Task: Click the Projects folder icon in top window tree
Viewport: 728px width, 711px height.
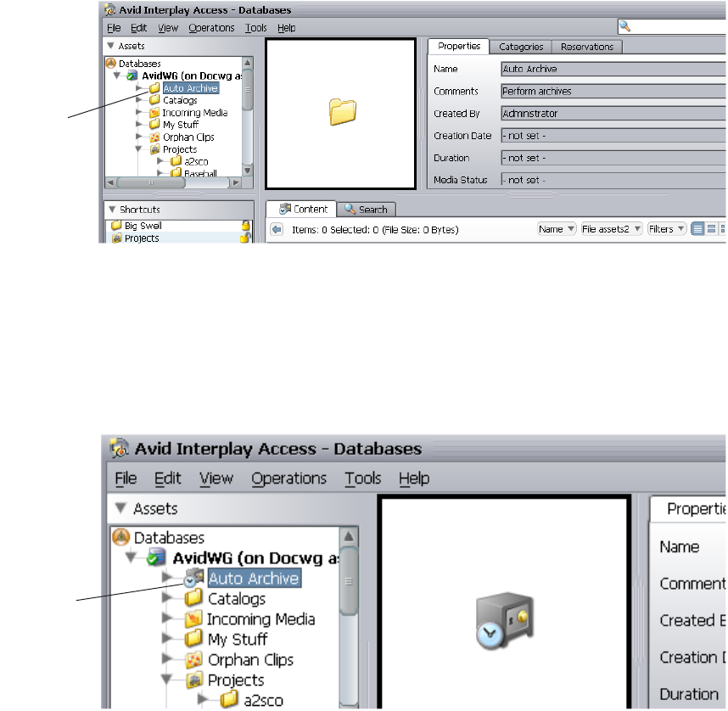Action: point(154,149)
